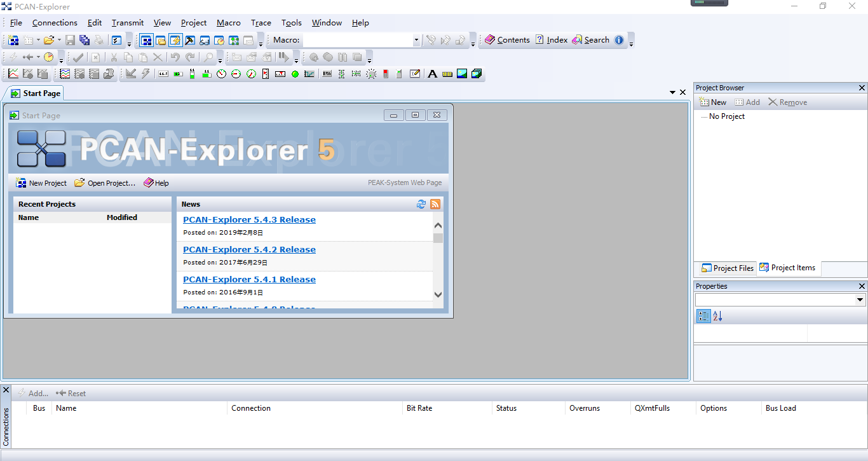Open the Properties panel dropdown

[861, 299]
